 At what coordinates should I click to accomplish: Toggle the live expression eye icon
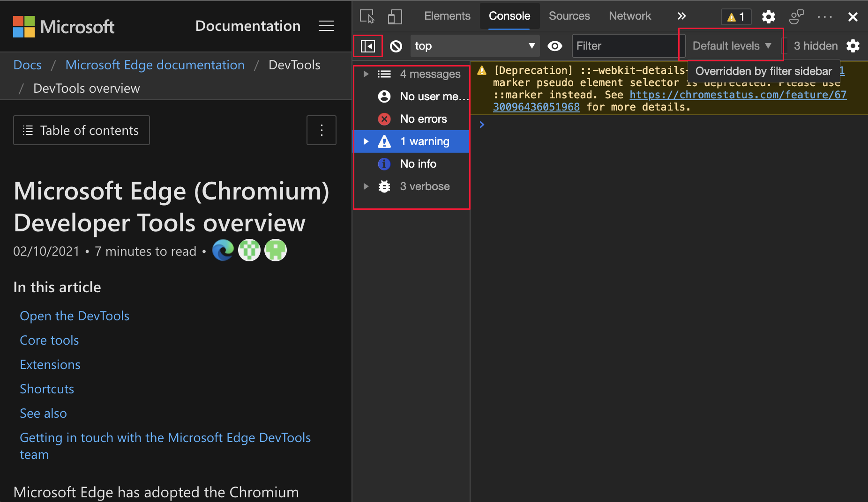click(555, 46)
